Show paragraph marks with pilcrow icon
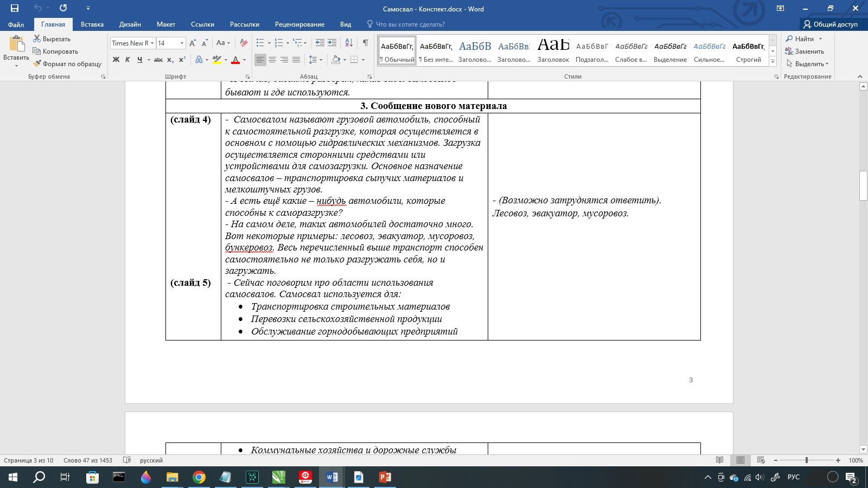The image size is (868, 488). [x=366, y=43]
